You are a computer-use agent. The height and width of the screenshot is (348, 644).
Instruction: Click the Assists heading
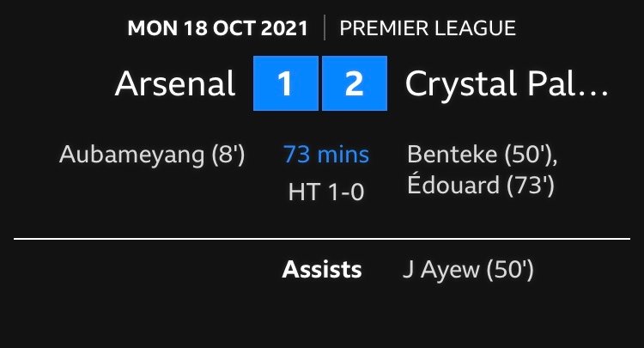click(322, 270)
